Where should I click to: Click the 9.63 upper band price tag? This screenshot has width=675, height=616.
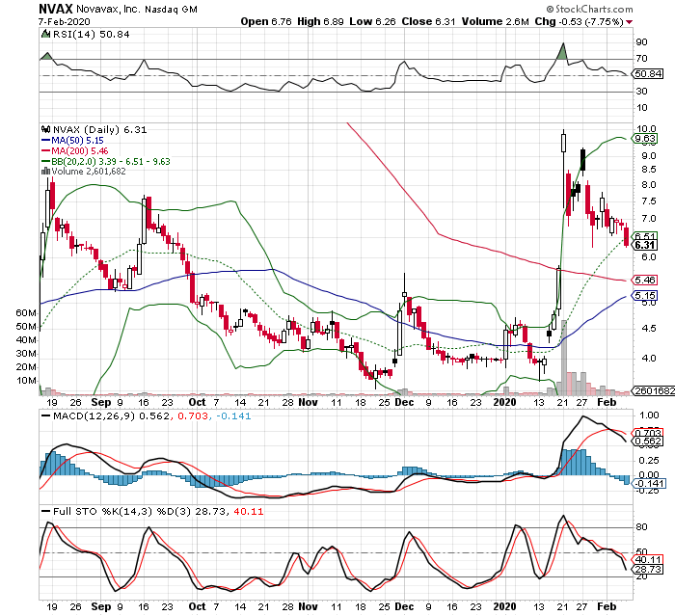coord(645,139)
